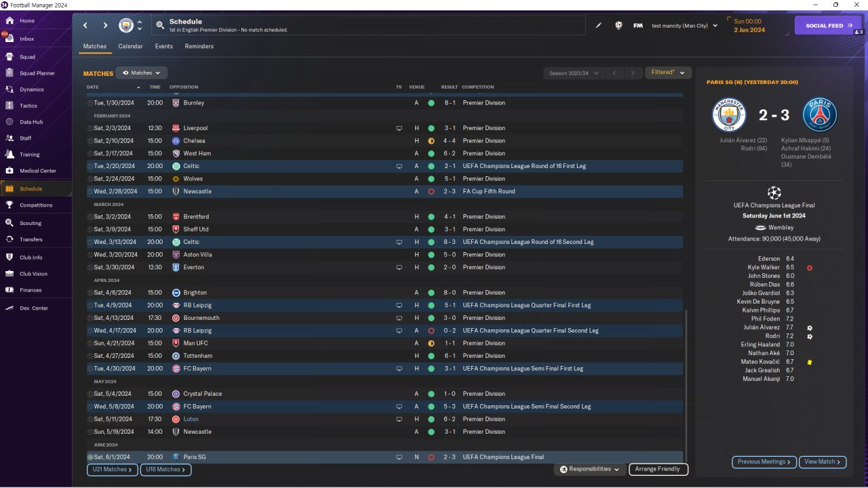Open the Medical Center icon
Image resolution: width=868 pixels, height=488 pixels.
(9, 171)
